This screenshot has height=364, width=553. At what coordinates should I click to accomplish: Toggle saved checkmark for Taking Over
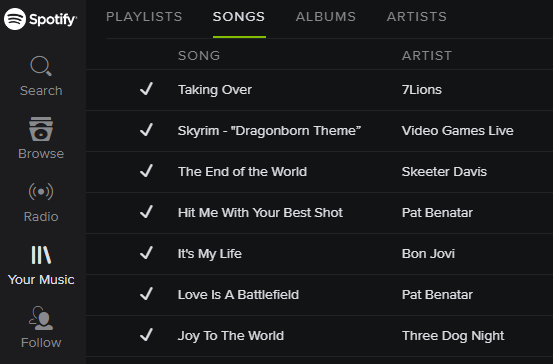[146, 89]
